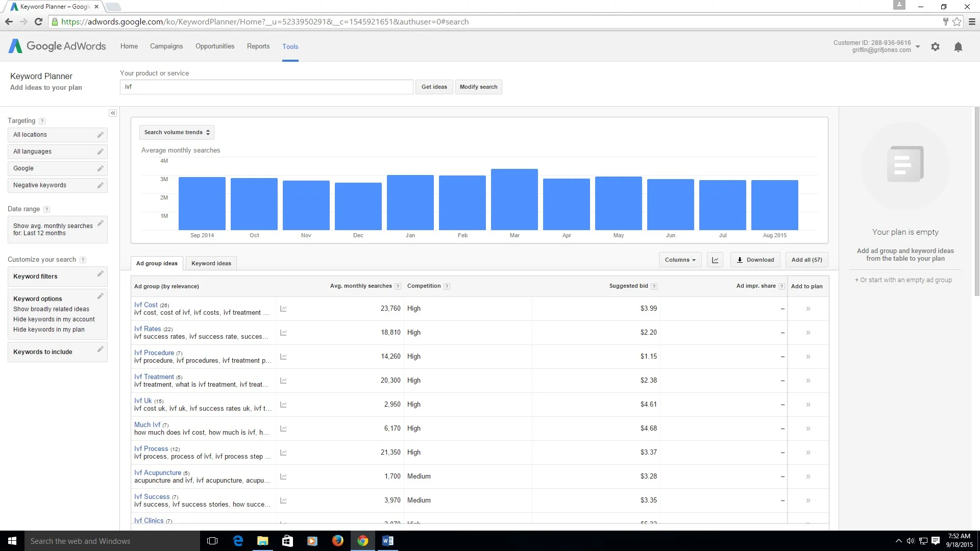Show trend chart icon for Ivf Cost
The width and height of the screenshot is (980, 551).
pos(283,309)
